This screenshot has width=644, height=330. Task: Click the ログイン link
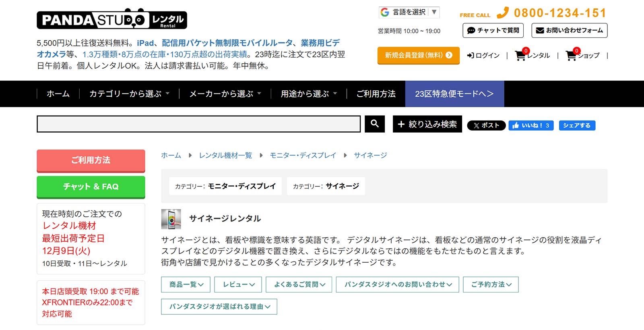coord(483,55)
